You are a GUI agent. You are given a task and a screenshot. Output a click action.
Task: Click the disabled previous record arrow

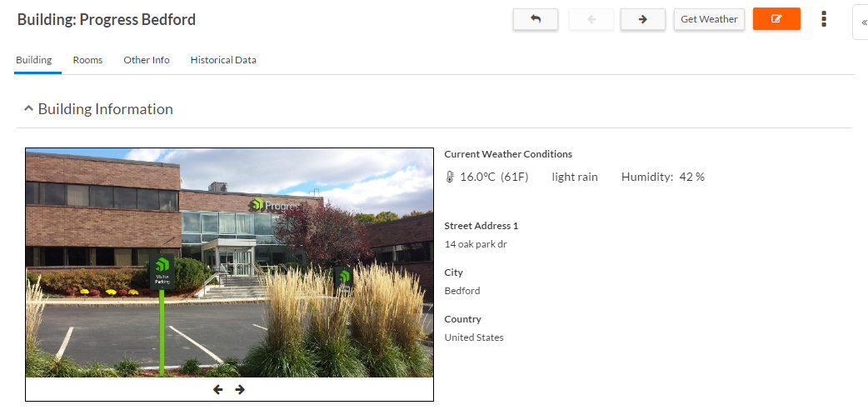pos(591,19)
